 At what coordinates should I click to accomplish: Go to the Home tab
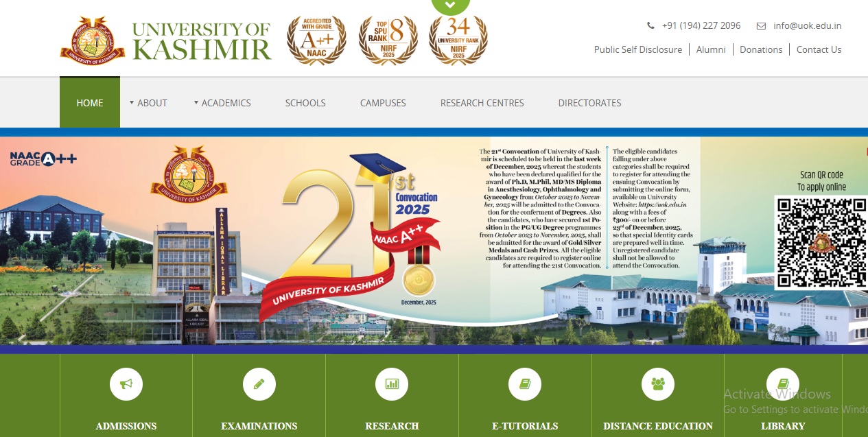pyautogui.click(x=90, y=103)
